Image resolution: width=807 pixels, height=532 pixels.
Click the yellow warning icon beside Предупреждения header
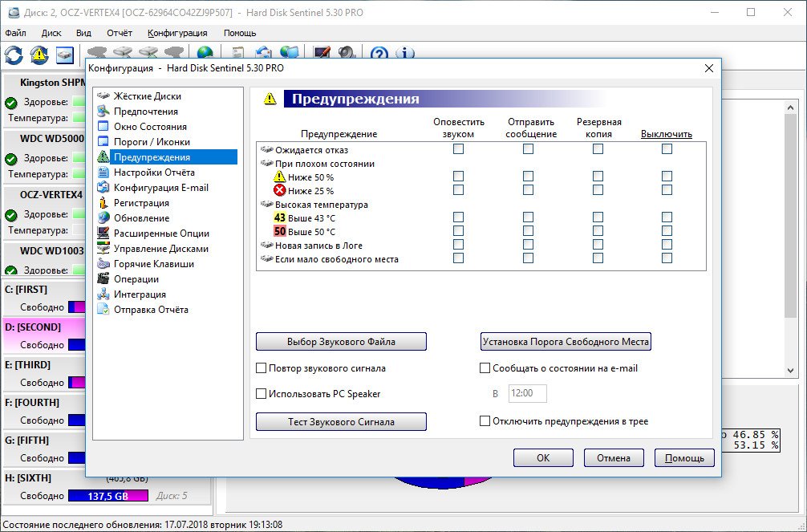coord(270,99)
